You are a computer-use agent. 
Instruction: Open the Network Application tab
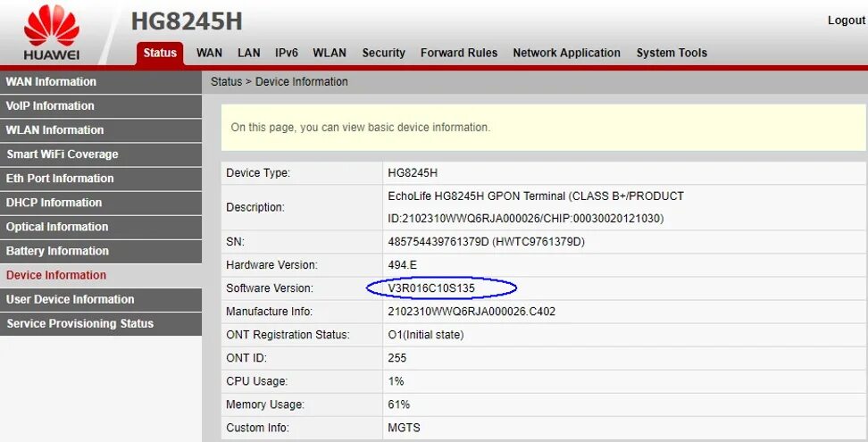(566, 53)
